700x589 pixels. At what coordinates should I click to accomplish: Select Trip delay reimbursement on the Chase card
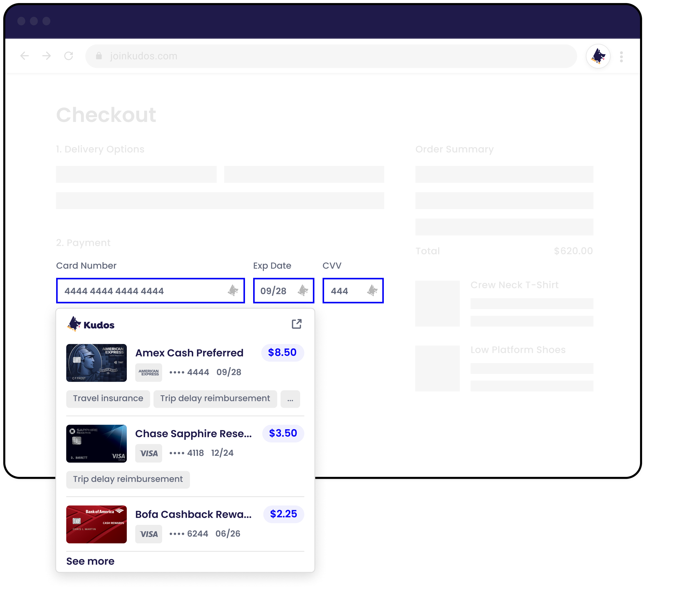coord(128,479)
